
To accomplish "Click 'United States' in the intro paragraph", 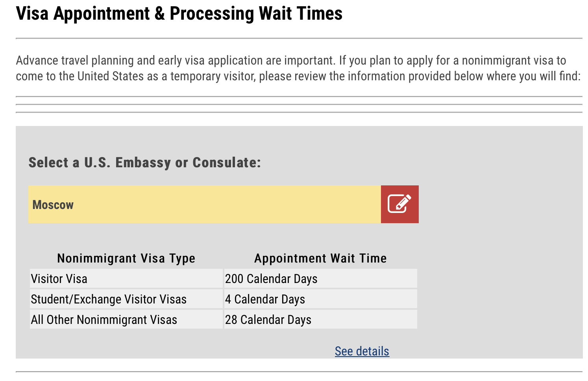I will pyautogui.click(x=110, y=76).
